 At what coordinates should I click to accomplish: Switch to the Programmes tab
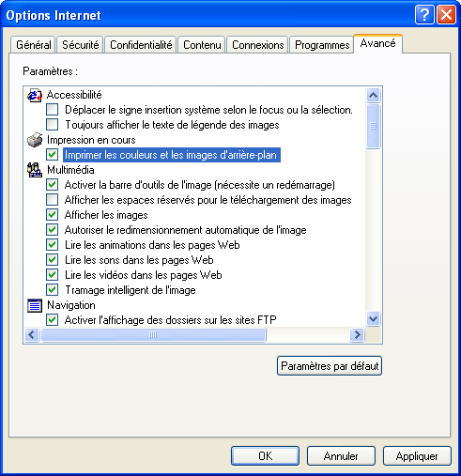(322, 45)
